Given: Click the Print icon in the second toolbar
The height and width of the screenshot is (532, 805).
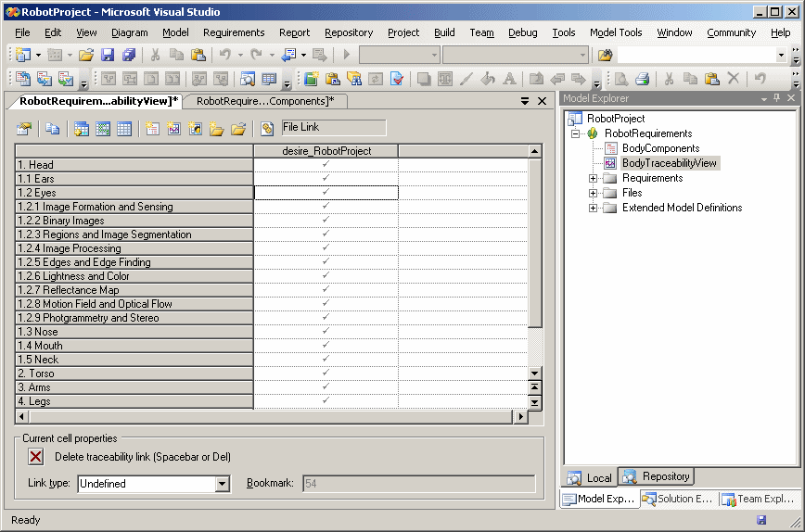Looking at the screenshot, I should point(642,79).
